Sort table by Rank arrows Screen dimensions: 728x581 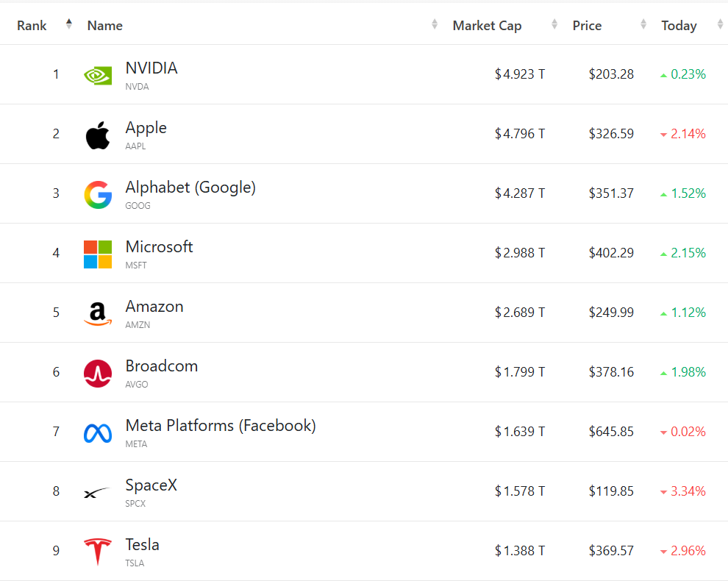68,24
